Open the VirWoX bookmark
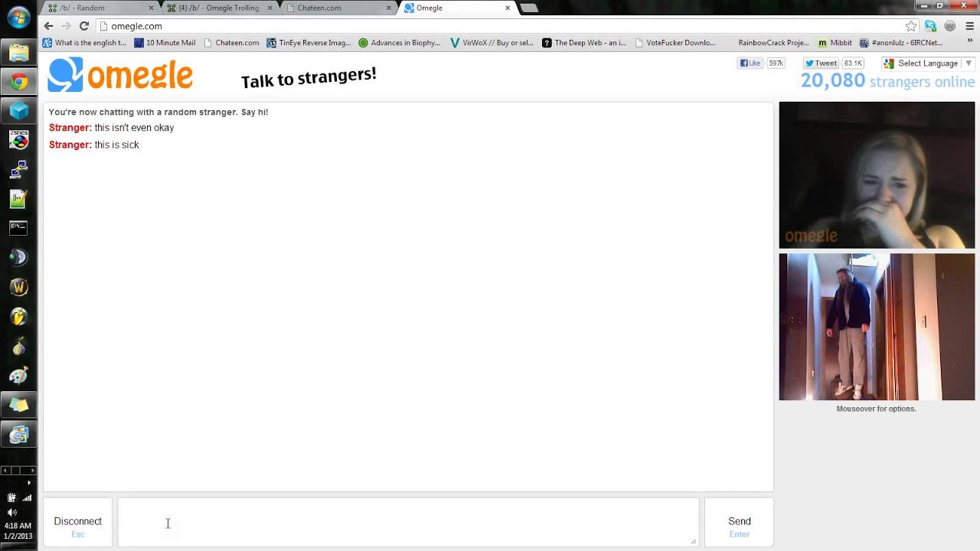Screen dimensions: 980x551 (492, 43)
